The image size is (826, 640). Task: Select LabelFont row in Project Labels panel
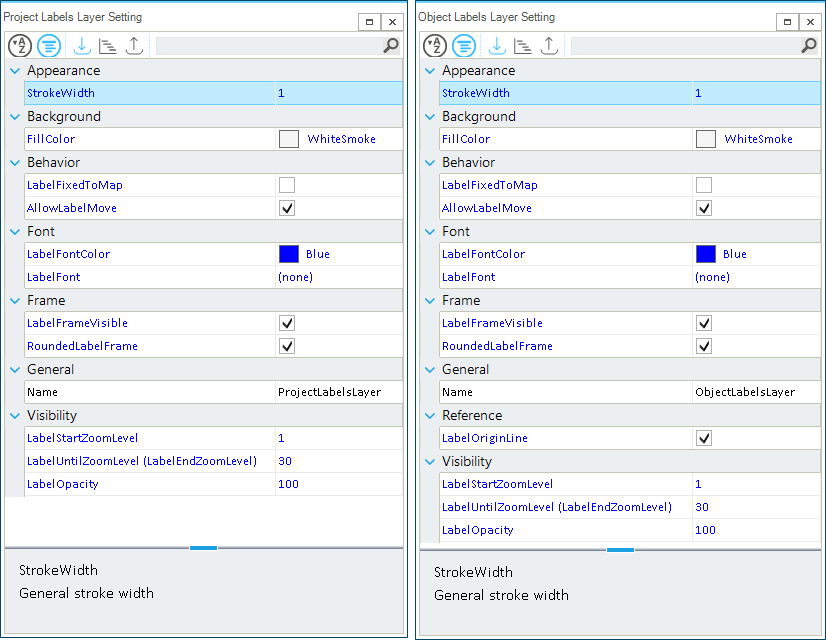[x=214, y=277]
